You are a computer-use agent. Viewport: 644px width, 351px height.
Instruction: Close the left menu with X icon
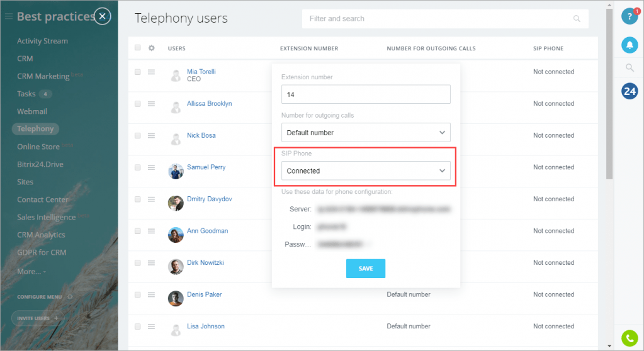[102, 16]
